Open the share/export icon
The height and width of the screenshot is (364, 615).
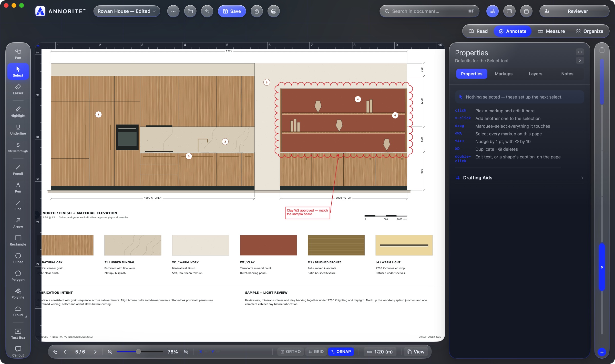point(257,11)
